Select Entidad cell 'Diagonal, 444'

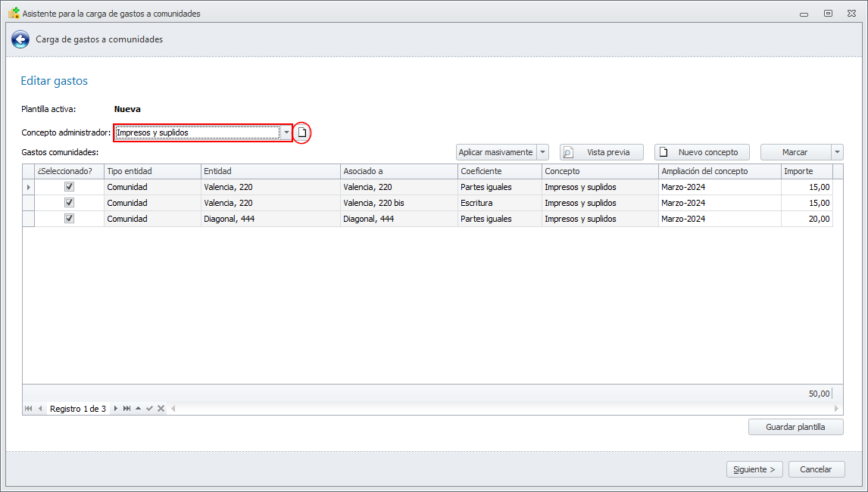(x=270, y=219)
